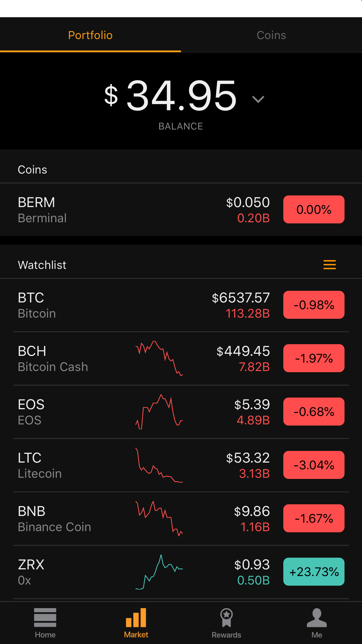Open the Me profile icon

317,617
